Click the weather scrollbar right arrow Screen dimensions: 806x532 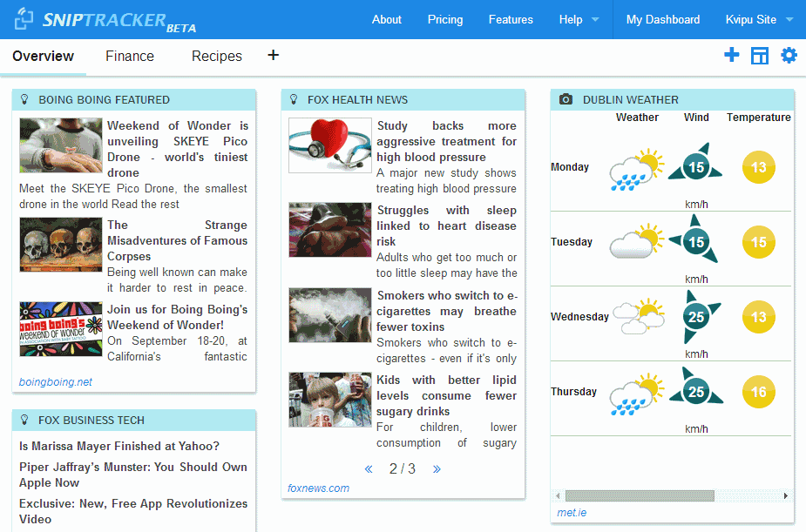coord(785,495)
